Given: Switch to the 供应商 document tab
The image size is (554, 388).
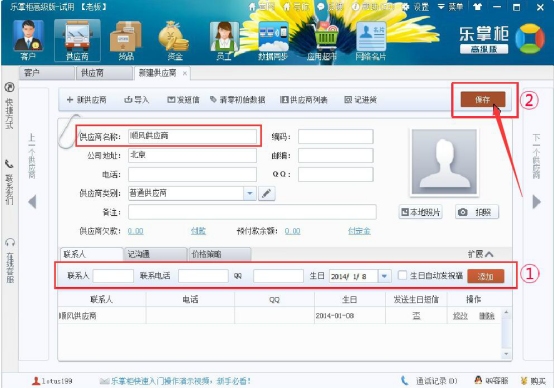Looking at the screenshot, I should click(104, 73).
